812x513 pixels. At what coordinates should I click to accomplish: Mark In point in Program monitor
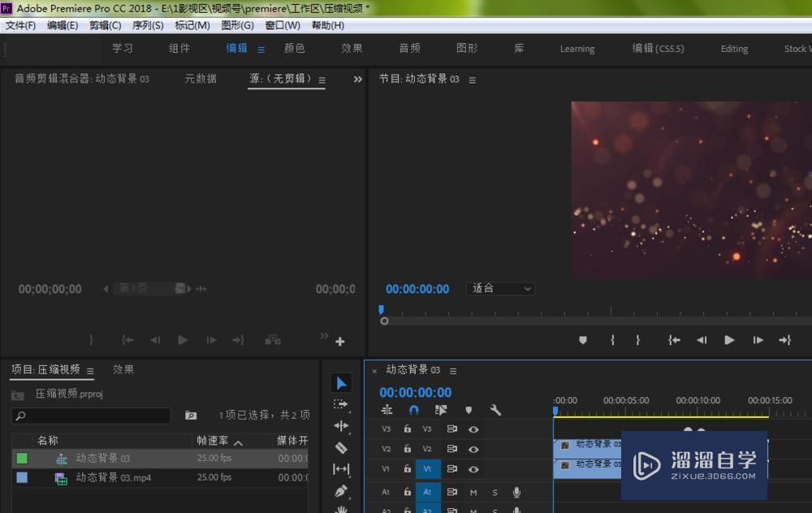tap(612, 340)
